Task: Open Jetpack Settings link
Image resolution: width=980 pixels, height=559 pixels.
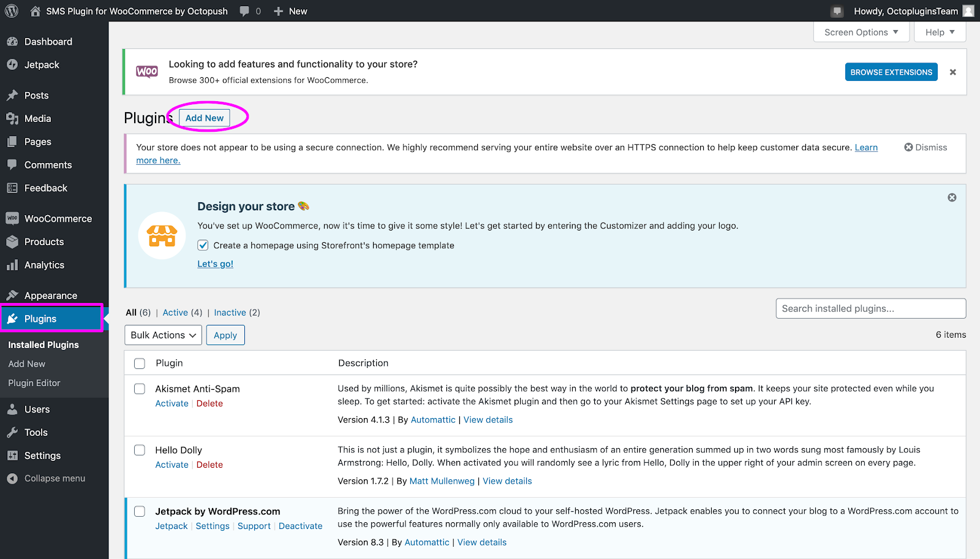Action: pyautogui.click(x=213, y=526)
